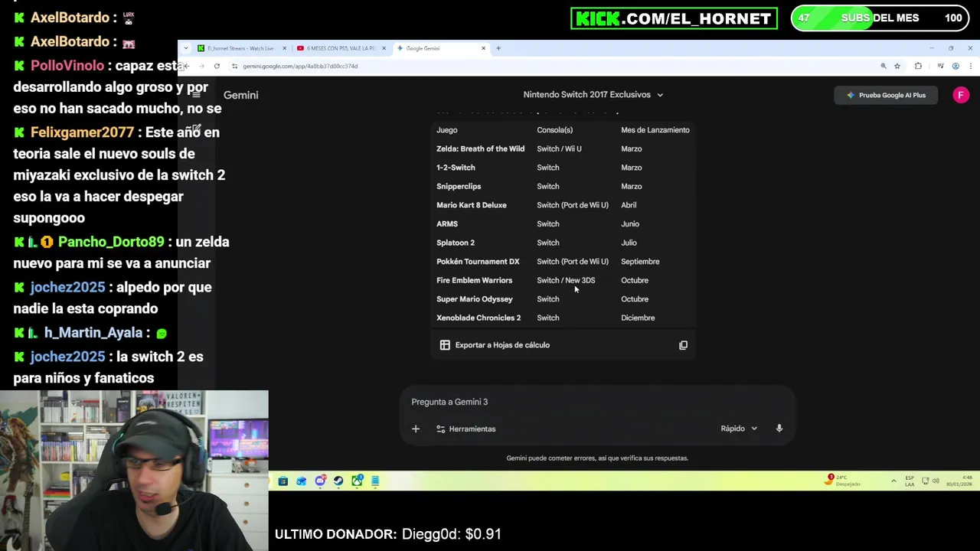View site information icon in address bar
980x551 pixels.
click(234, 66)
